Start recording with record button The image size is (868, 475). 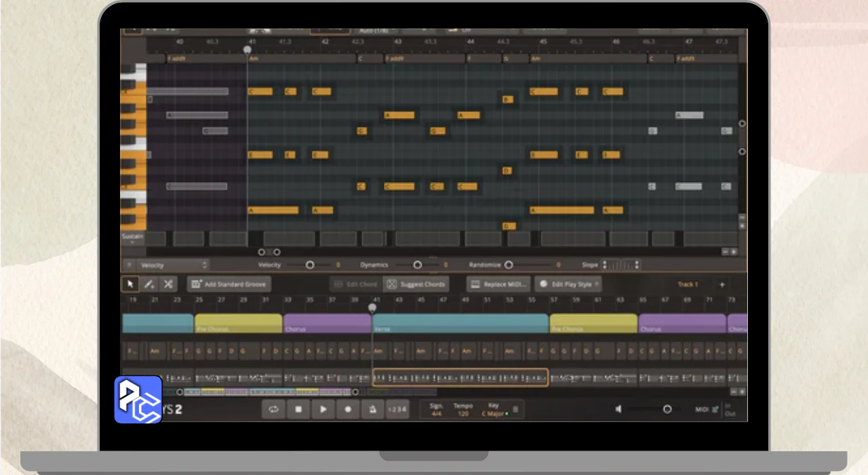coord(349,409)
